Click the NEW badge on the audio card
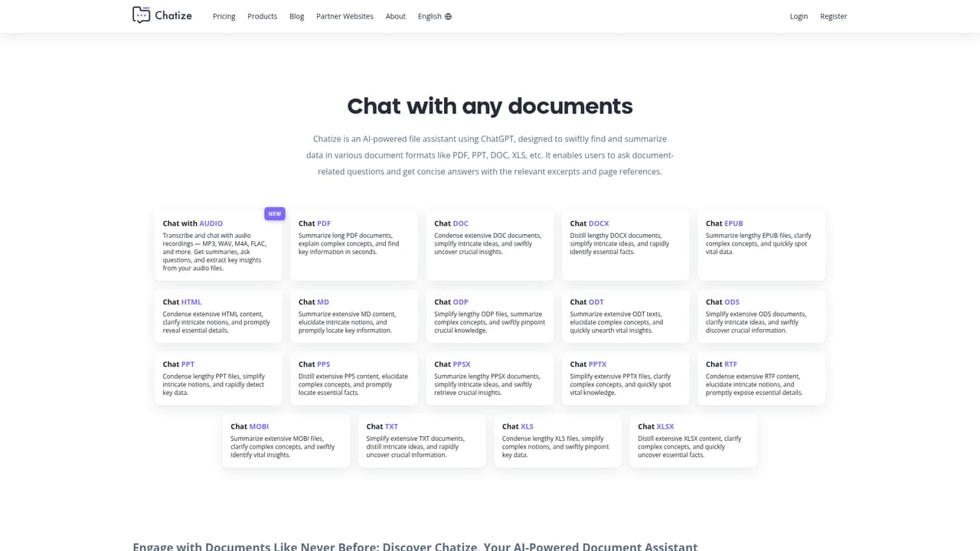This screenshot has height=551, width=980. coord(274,214)
